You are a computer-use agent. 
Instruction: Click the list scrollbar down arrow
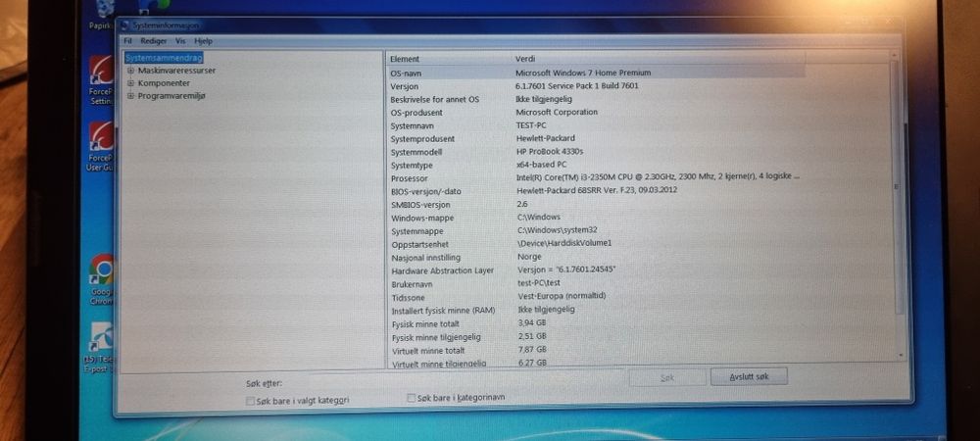click(x=901, y=354)
